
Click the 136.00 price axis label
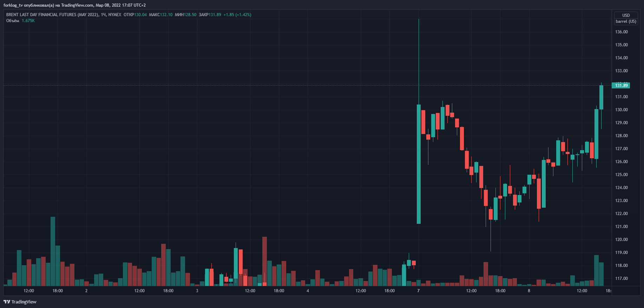pos(621,32)
